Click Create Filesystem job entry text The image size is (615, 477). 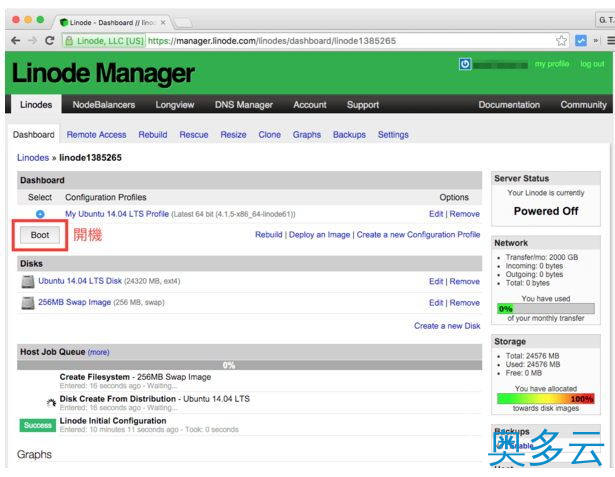[x=135, y=377]
